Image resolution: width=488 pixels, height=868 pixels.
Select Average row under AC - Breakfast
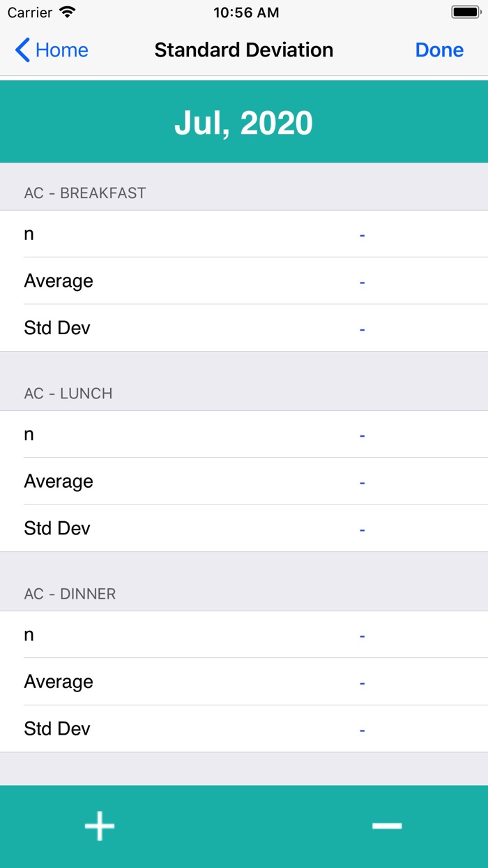244,281
